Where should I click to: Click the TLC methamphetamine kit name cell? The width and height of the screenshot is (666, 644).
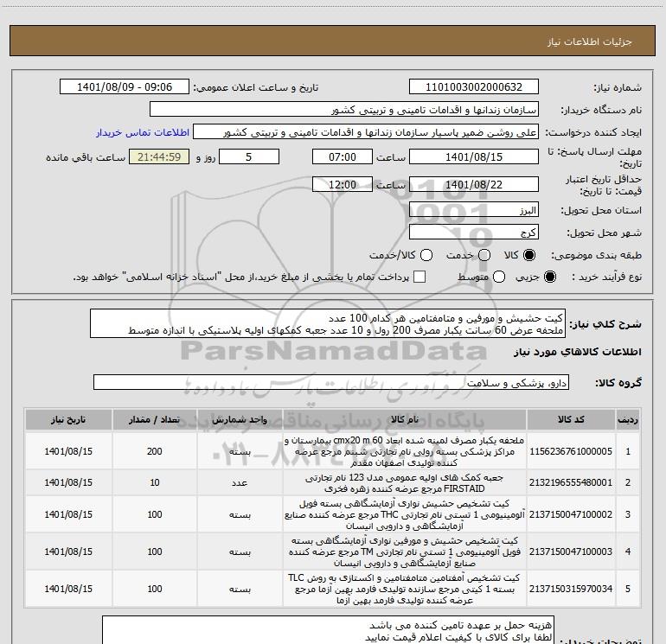(x=405, y=589)
